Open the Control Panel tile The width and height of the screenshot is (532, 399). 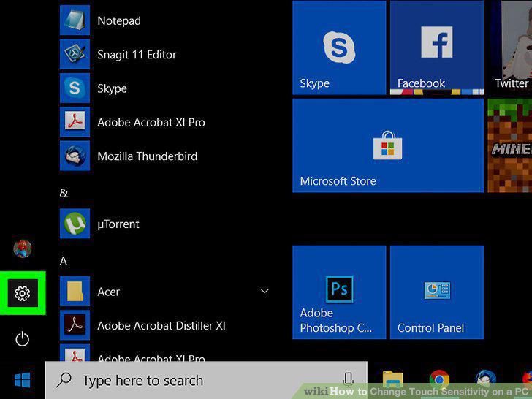(437, 292)
